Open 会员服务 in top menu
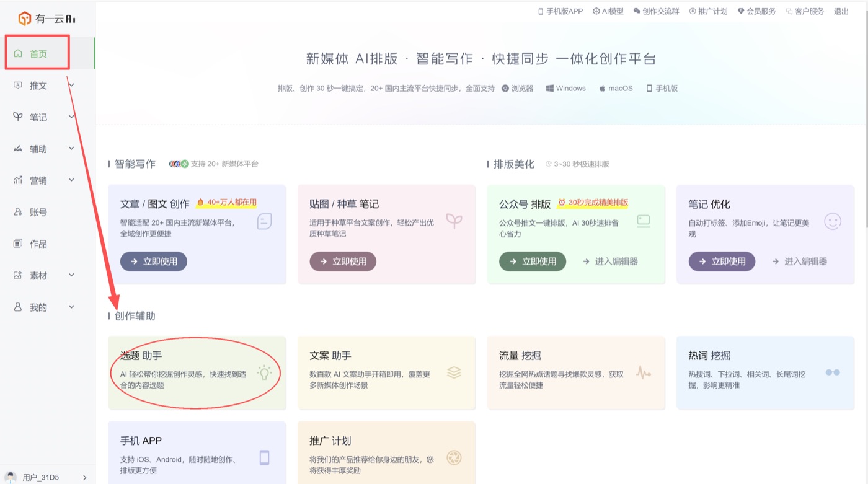 click(756, 11)
